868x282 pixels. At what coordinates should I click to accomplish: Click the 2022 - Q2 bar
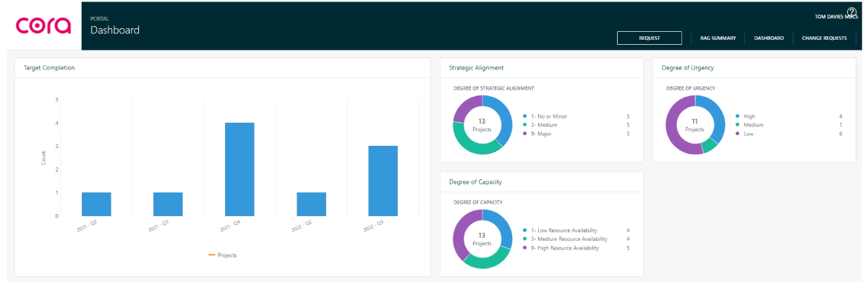[311, 204]
